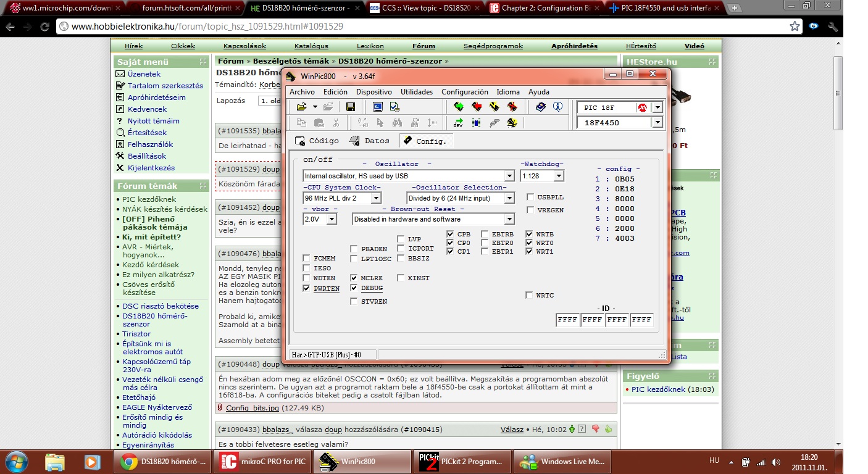The width and height of the screenshot is (868, 474).
Task: Go to 'Tartalom szerkesztés' in Saját menü
Action: click(x=165, y=86)
